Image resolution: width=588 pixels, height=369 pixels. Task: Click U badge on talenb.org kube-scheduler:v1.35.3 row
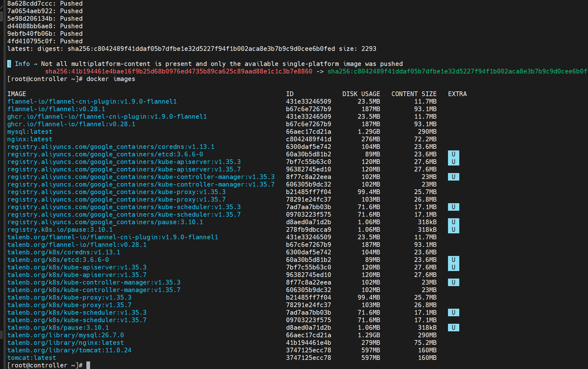pos(453,312)
